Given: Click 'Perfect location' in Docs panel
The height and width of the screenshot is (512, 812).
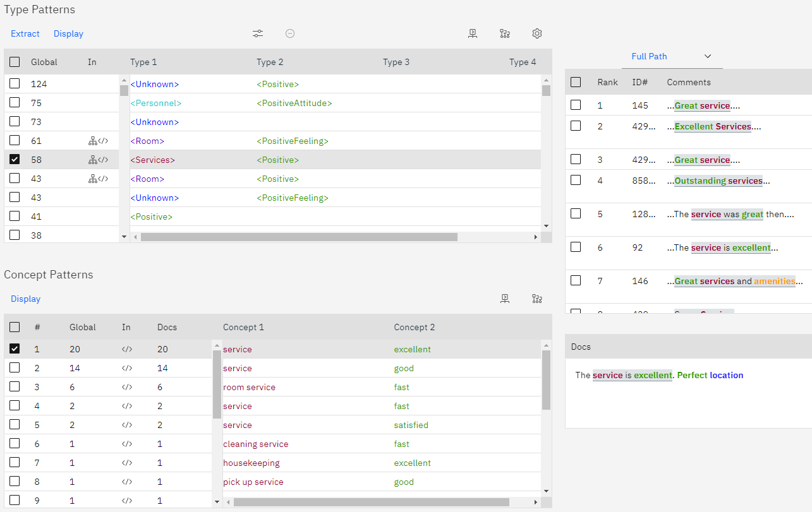Looking at the screenshot, I should coord(710,375).
